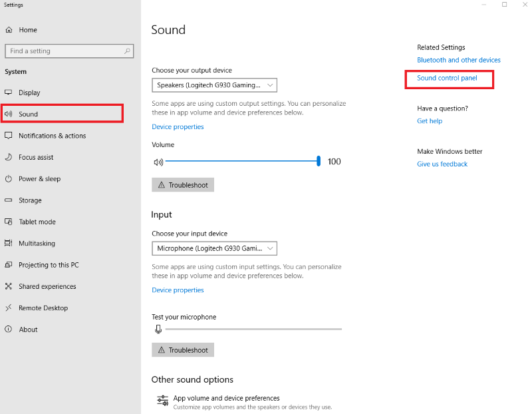Click the Power & sleep icon
This screenshot has height=414, width=532.
pyautogui.click(x=9, y=178)
